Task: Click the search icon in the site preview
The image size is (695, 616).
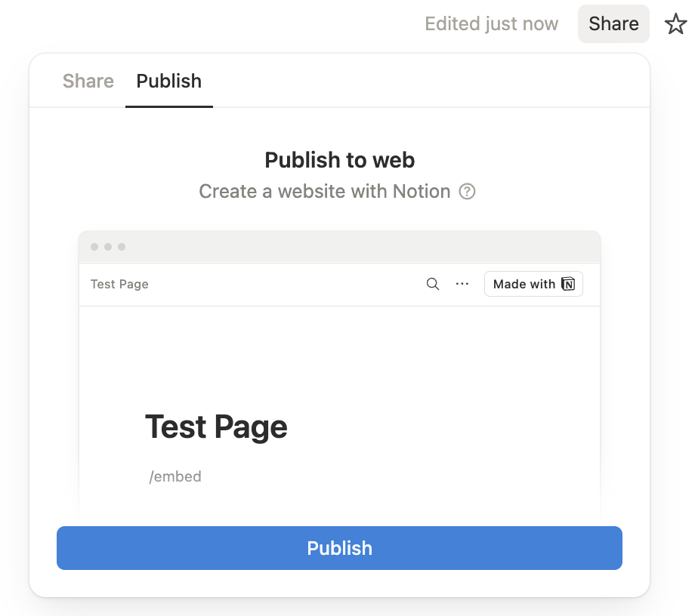Action: click(x=432, y=284)
